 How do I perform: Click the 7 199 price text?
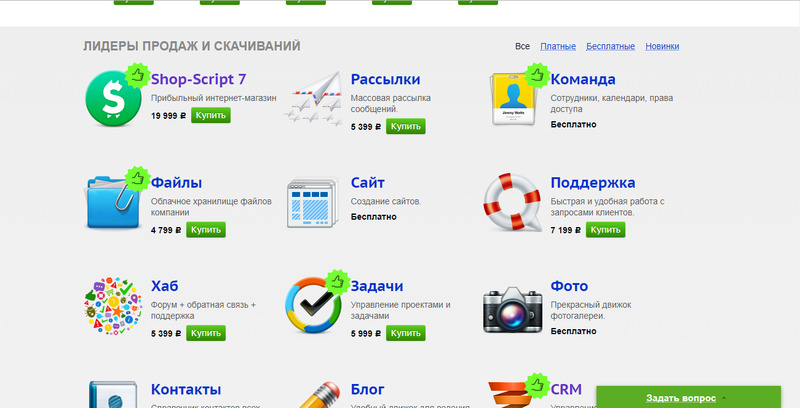coord(565,230)
